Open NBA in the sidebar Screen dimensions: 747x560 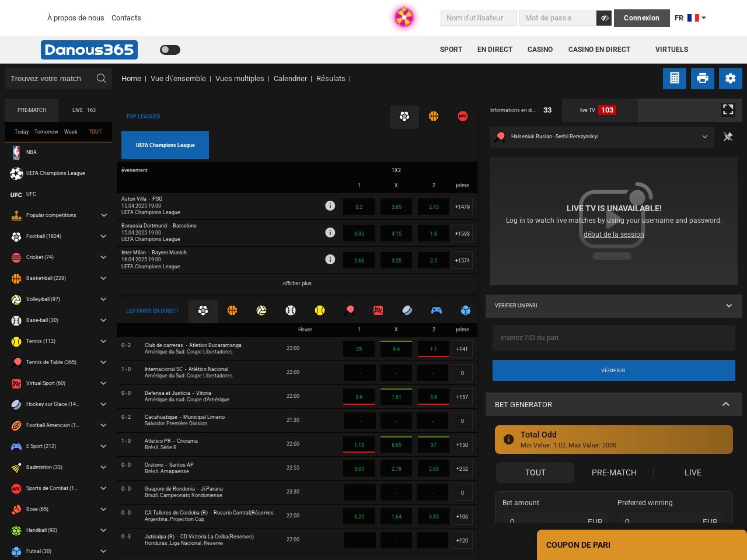pyautogui.click(x=58, y=152)
